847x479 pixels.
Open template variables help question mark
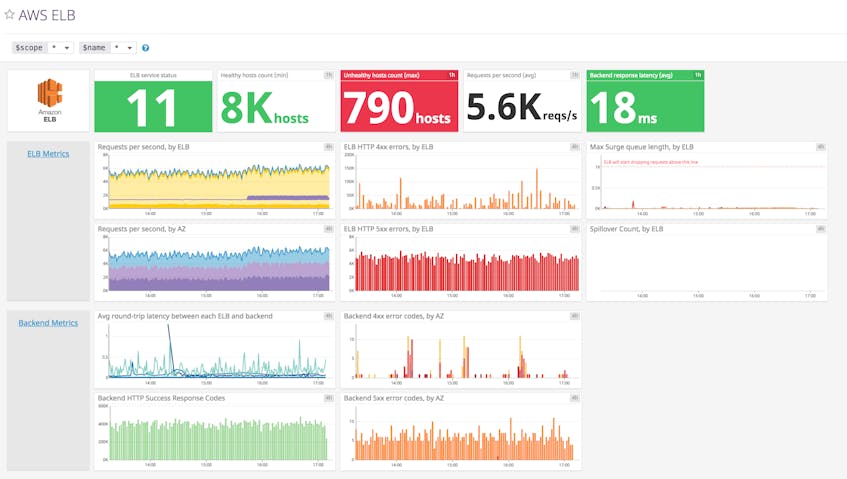(145, 48)
